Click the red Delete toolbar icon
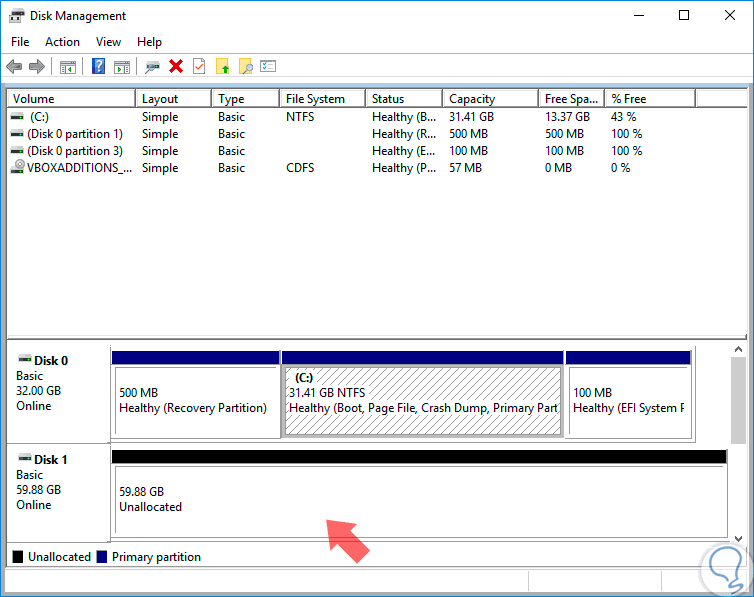 176,66
